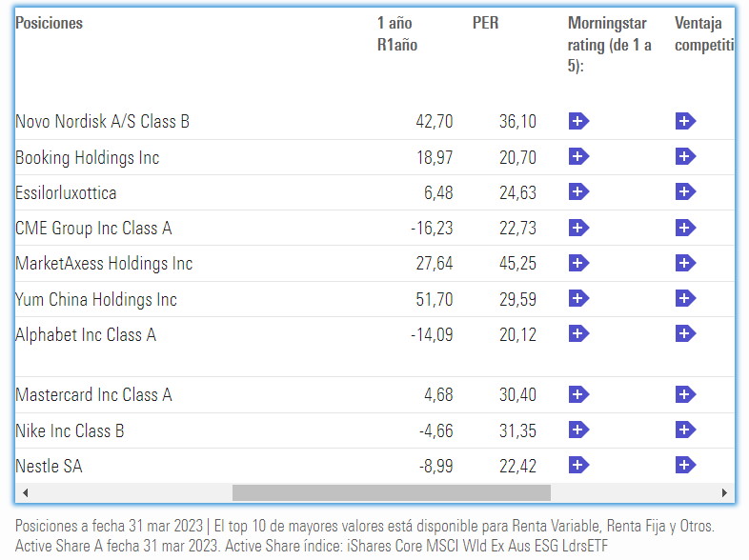This screenshot has width=749, height=560.
Task: Open Morningstar rating plus icon for Essilorluxottica
Action: pos(578,192)
